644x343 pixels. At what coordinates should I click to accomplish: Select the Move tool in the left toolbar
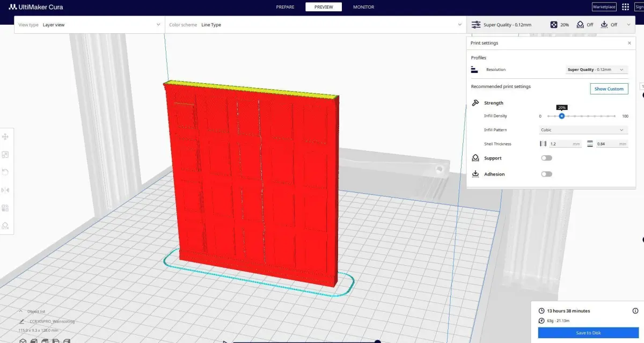(x=5, y=137)
